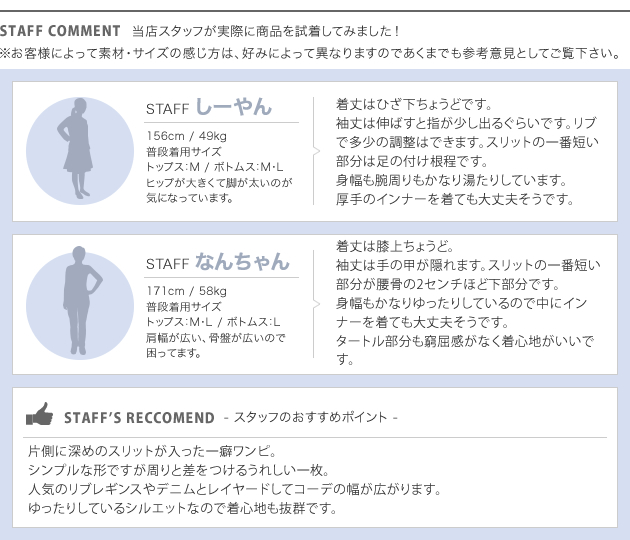Click なんちゃん's トップス:M・L / ボトムス:L size line
The width and height of the screenshot is (630, 540).
tap(213, 322)
